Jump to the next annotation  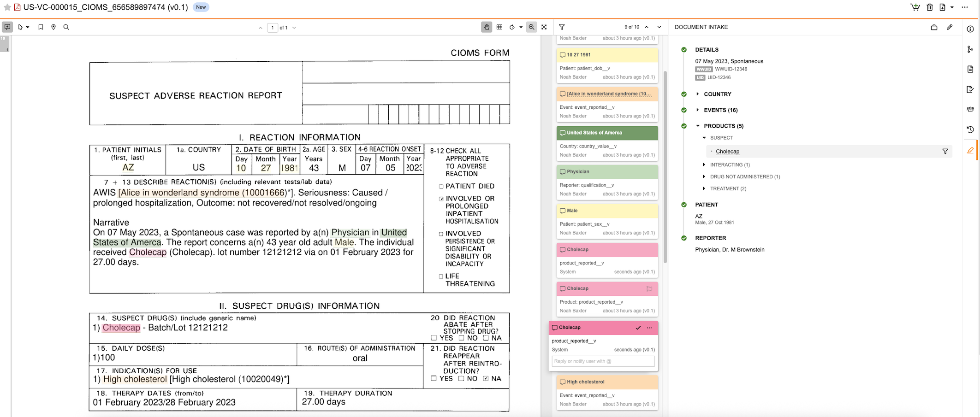659,27
